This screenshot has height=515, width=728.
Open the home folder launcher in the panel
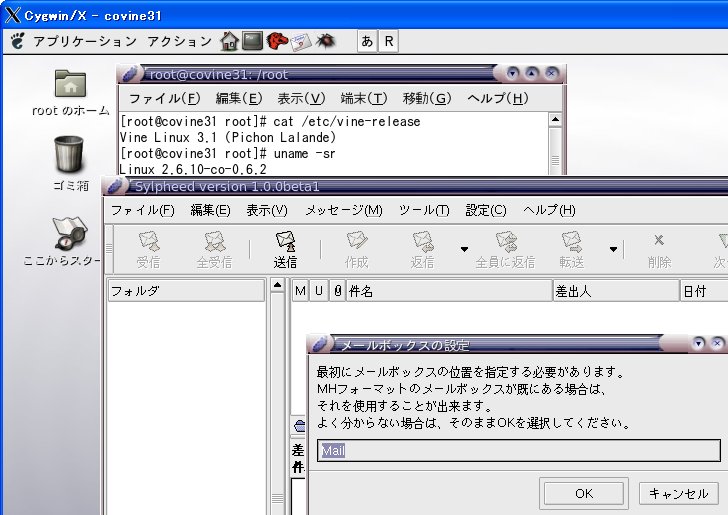pos(230,41)
